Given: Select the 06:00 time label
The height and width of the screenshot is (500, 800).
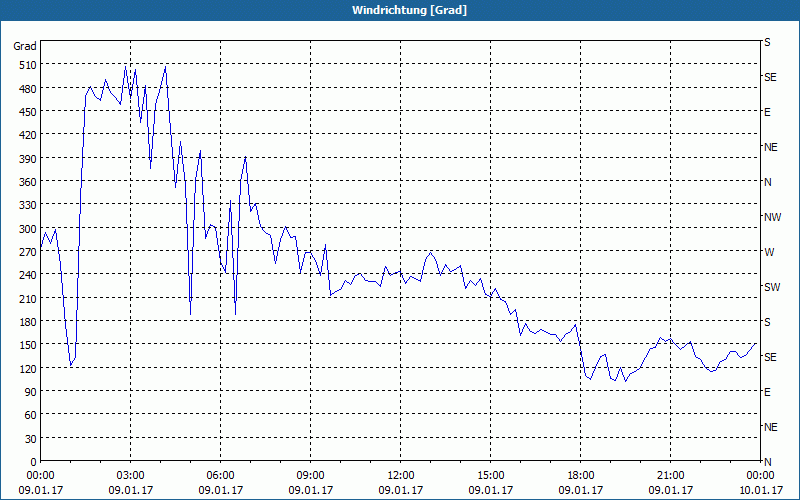Looking at the screenshot, I should 220,476.
